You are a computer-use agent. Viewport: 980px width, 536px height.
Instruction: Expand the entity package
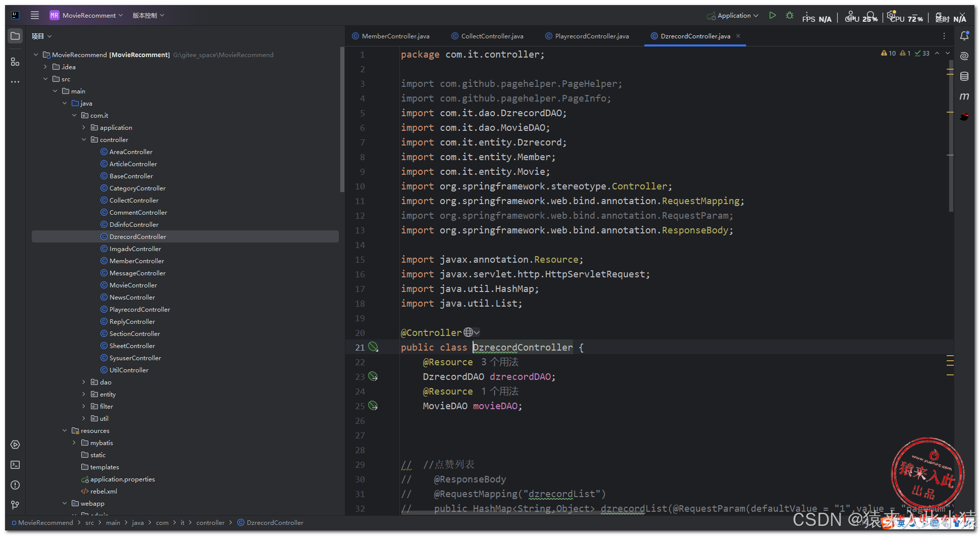pos(84,394)
